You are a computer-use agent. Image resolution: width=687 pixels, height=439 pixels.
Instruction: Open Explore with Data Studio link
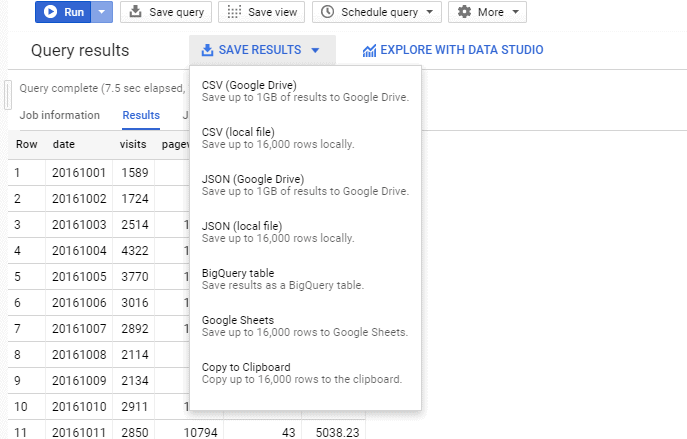pos(461,50)
